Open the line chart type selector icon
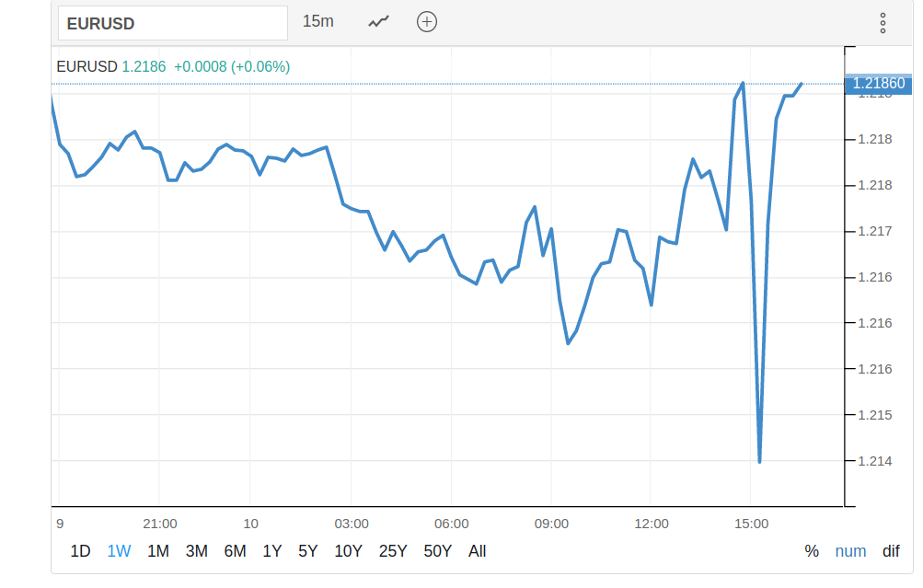Screen dimensions: 923x588 378,21
